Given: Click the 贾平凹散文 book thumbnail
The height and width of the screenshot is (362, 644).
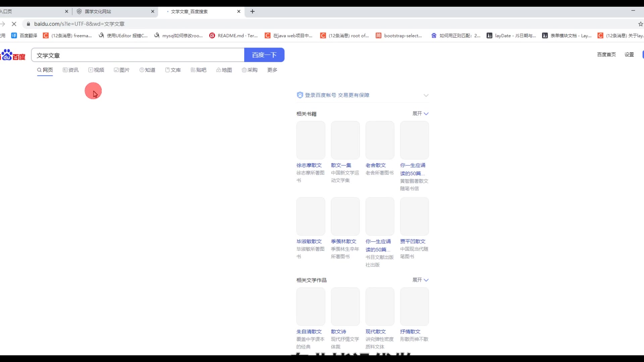Looking at the screenshot, I should 415,216.
